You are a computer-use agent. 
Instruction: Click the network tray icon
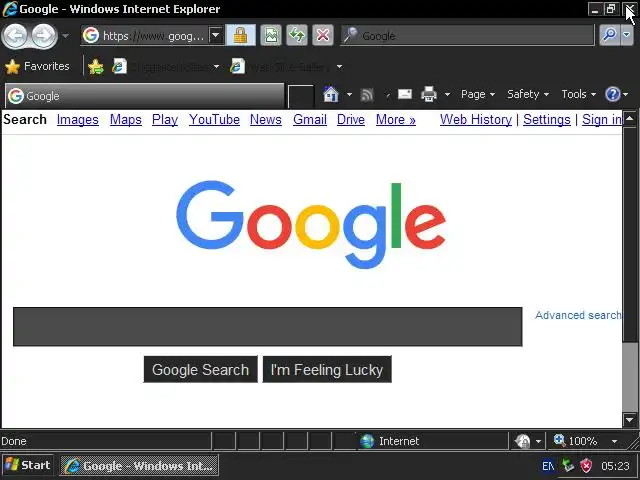[x=567, y=466]
